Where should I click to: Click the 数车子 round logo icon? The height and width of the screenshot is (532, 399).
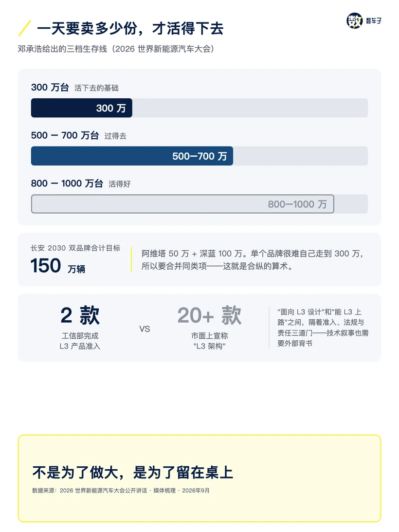(355, 21)
